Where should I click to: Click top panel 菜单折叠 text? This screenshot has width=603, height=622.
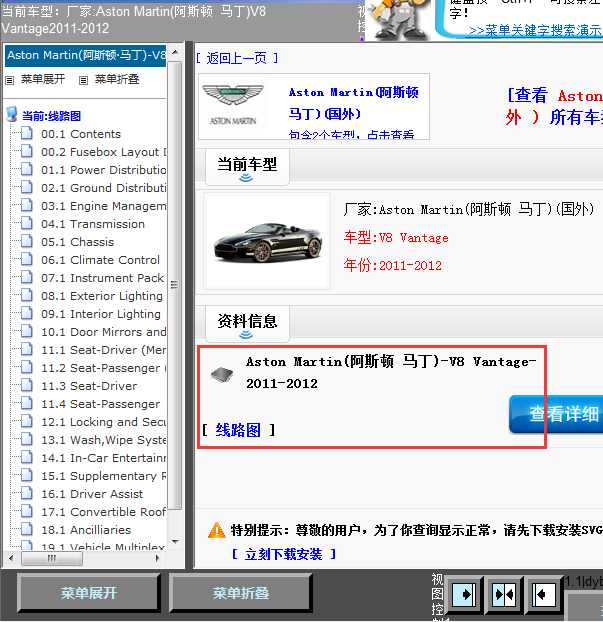(x=117, y=79)
